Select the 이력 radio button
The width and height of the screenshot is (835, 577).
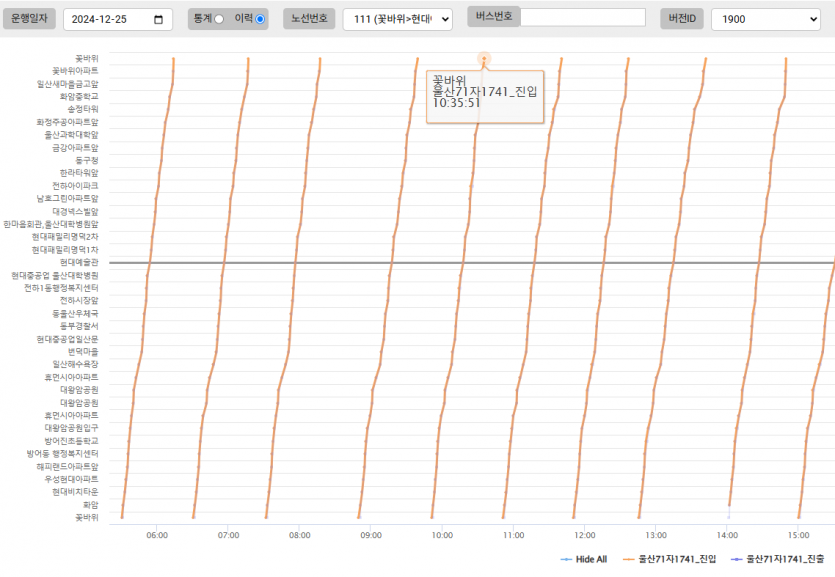(x=260, y=19)
